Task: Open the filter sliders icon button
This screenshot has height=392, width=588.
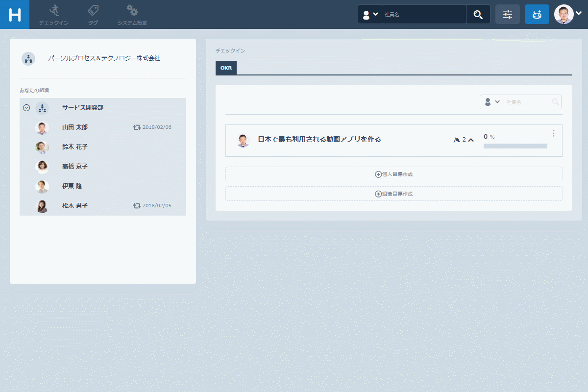Action: pos(507,15)
